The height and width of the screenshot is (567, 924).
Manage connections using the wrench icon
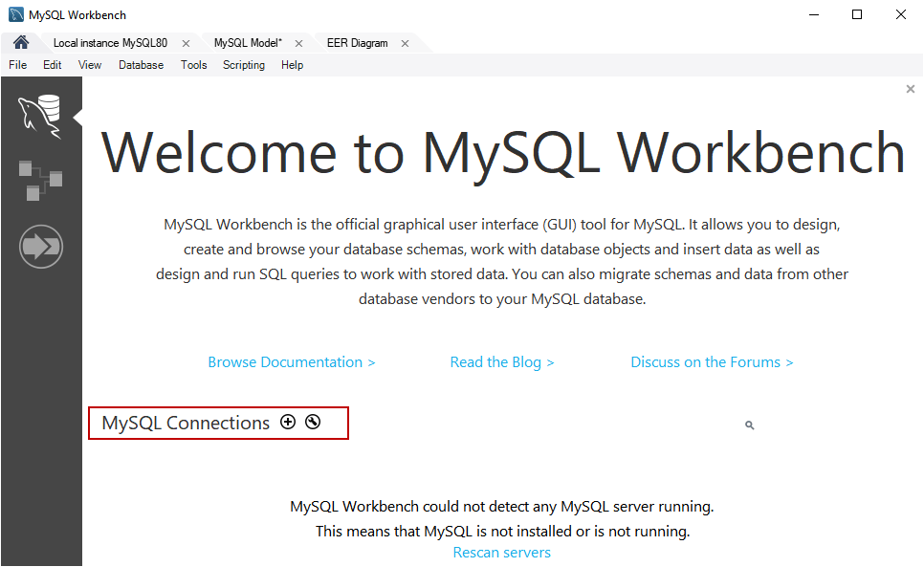[313, 422]
